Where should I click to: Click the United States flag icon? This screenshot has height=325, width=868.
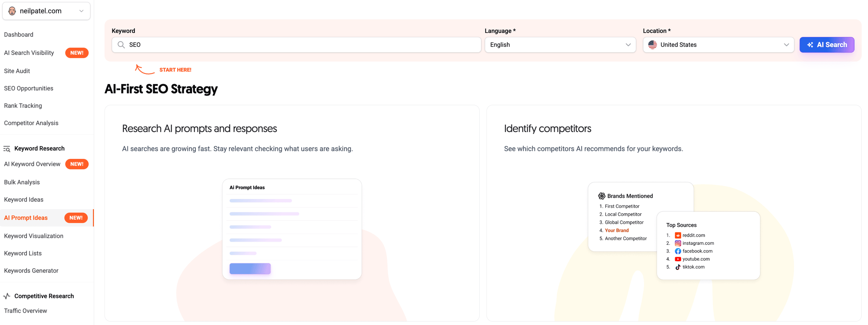pyautogui.click(x=652, y=45)
